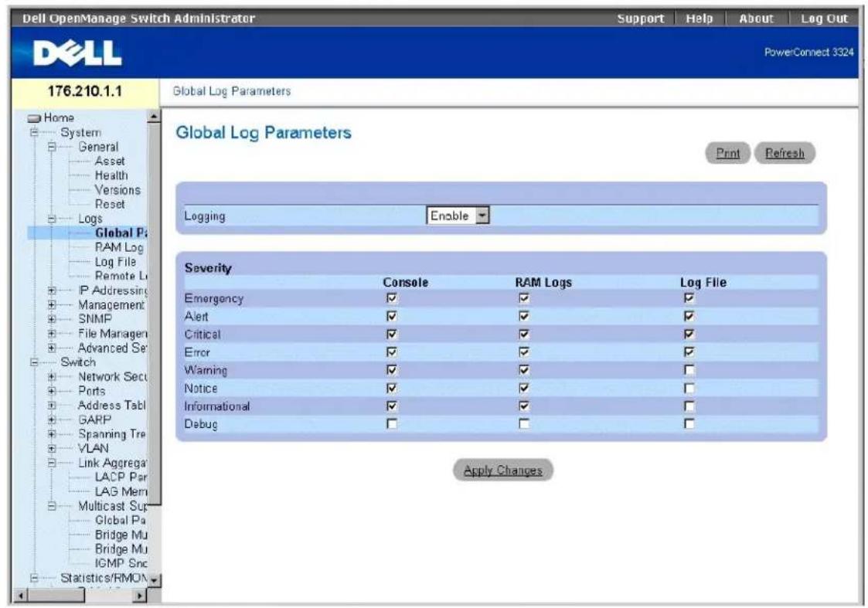Open Help in top menu

(700, 19)
